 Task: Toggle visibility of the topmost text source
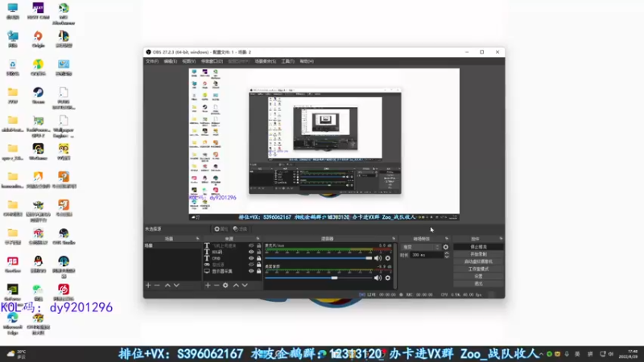click(x=251, y=246)
